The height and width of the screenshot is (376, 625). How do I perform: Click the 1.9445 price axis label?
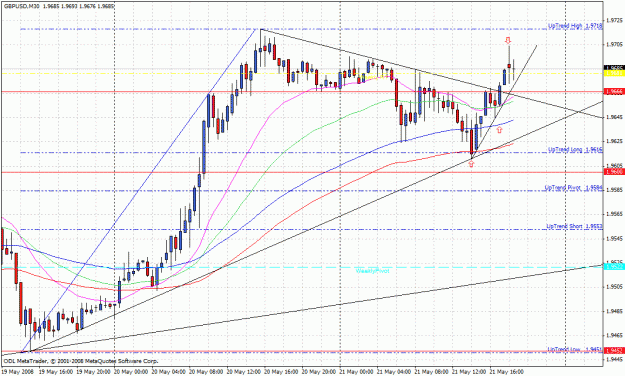coord(615,359)
